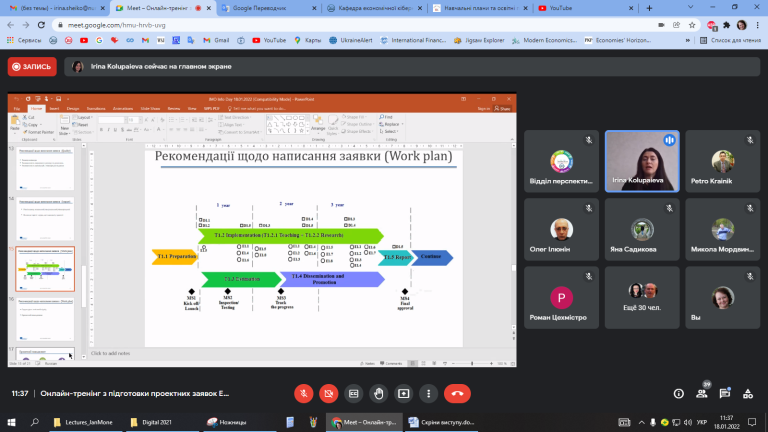The height and width of the screenshot is (432, 768).
Task: Open a new browser tab
Action: coord(649,8)
